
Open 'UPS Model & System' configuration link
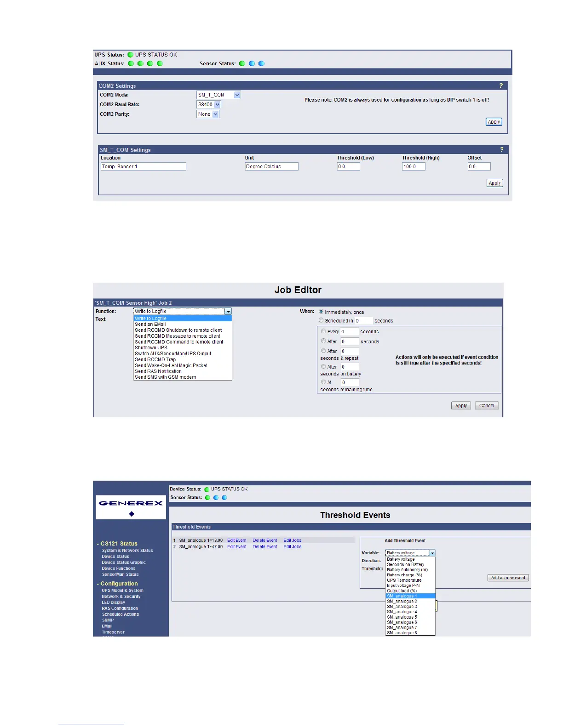122,591
